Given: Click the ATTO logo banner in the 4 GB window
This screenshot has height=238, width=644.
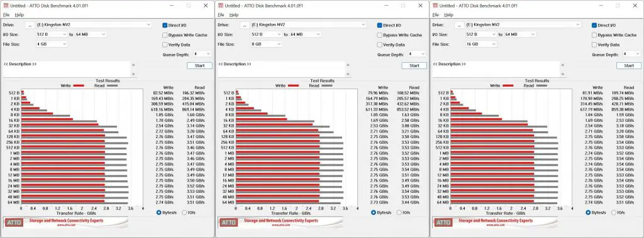Looking at the screenshot, I should coord(65,222).
